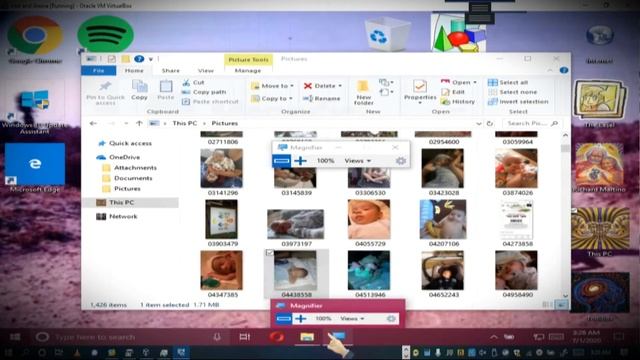The image size is (640, 360).
Task: Open the File tab
Action: pyautogui.click(x=98, y=71)
